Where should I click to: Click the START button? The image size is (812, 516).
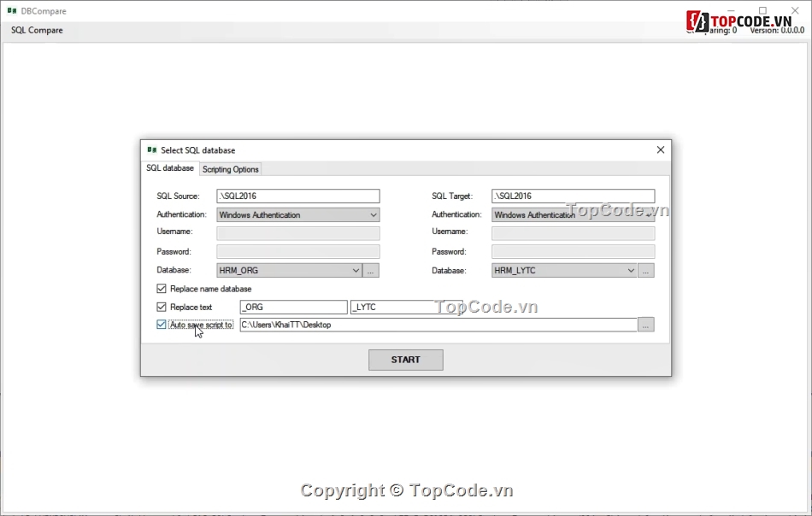pyautogui.click(x=405, y=360)
